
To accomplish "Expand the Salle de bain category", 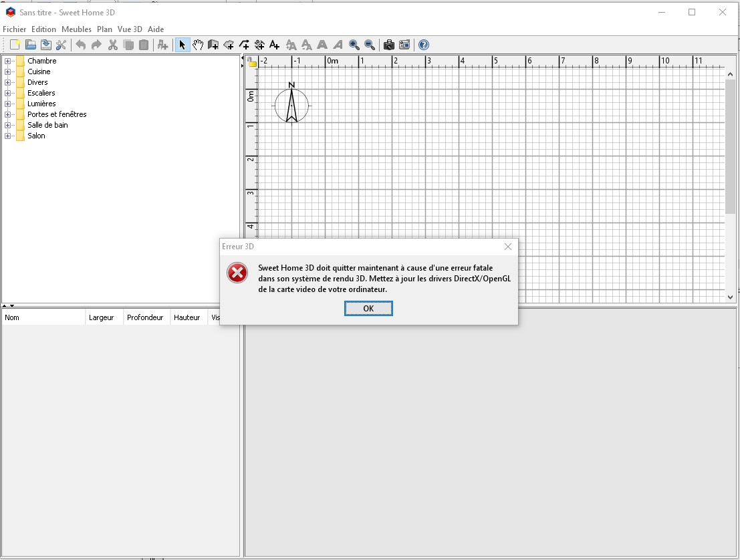I will 7,125.
